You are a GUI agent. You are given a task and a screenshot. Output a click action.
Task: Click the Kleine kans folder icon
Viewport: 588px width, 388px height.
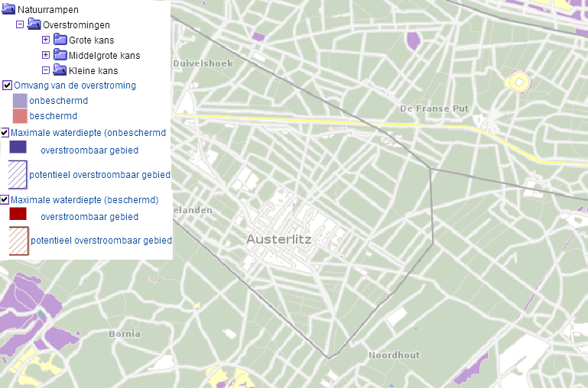tap(60, 70)
